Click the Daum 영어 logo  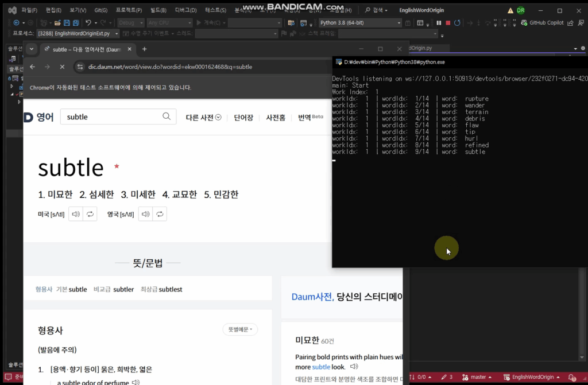tap(38, 118)
